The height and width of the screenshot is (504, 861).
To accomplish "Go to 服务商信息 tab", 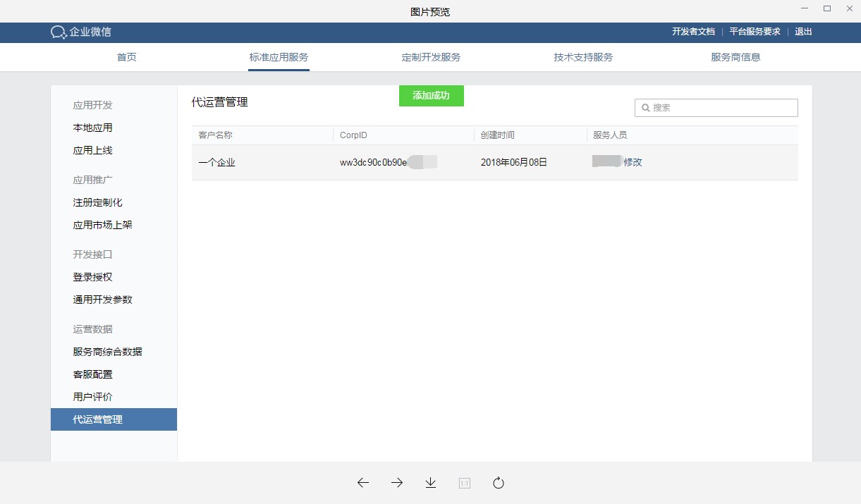I will tap(735, 57).
